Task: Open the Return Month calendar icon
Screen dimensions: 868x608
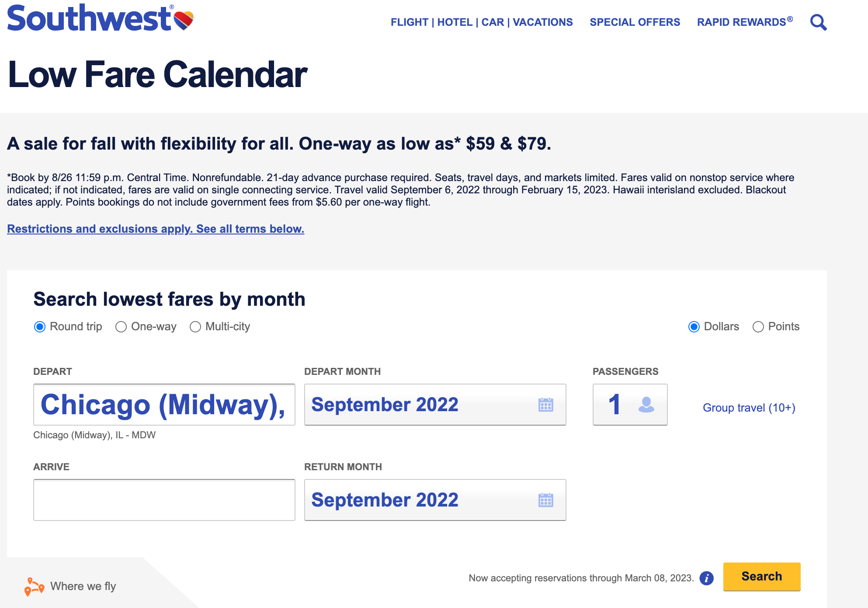Action: (x=545, y=500)
